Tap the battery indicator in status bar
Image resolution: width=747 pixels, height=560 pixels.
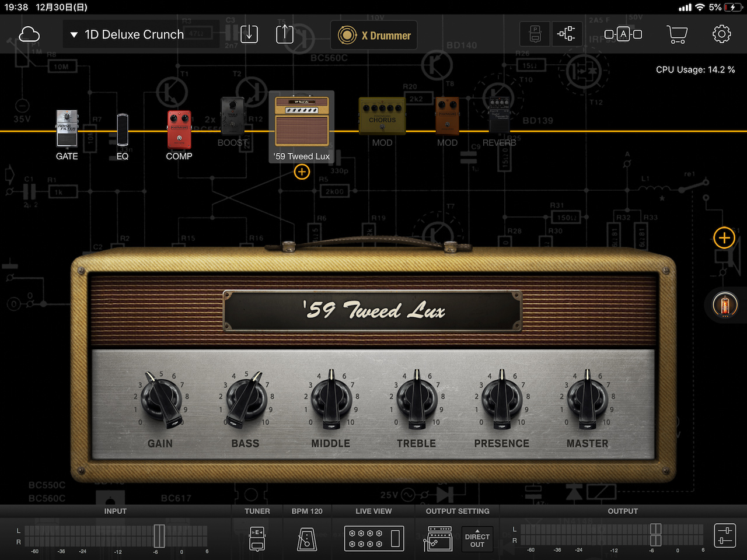pyautogui.click(x=733, y=7)
